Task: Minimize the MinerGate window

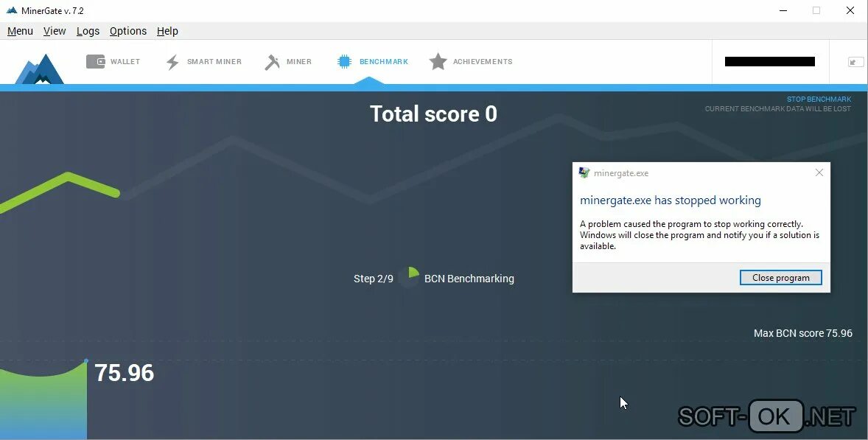Action: point(783,10)
